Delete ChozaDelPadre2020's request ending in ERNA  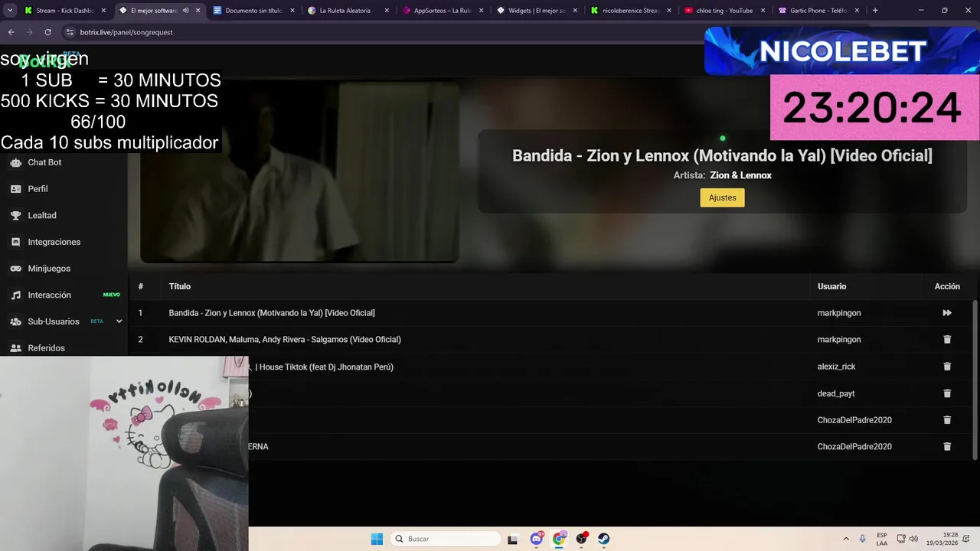[x=947, y=447]
